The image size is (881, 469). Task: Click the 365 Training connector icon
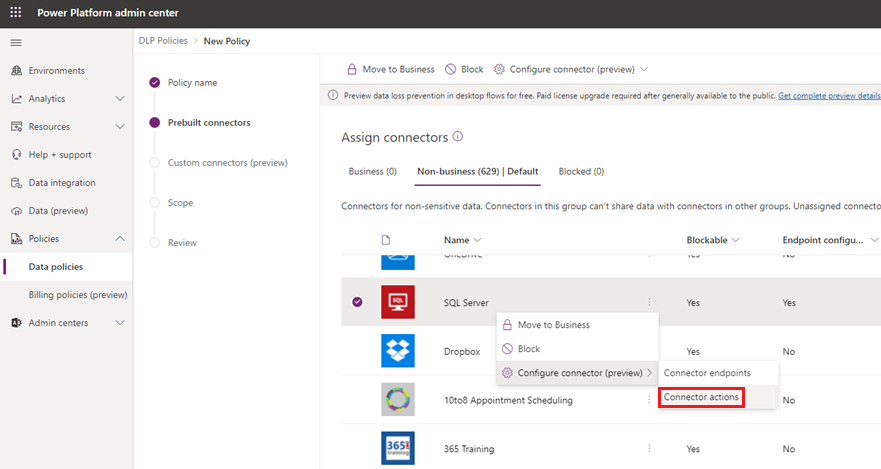point(397,448)
